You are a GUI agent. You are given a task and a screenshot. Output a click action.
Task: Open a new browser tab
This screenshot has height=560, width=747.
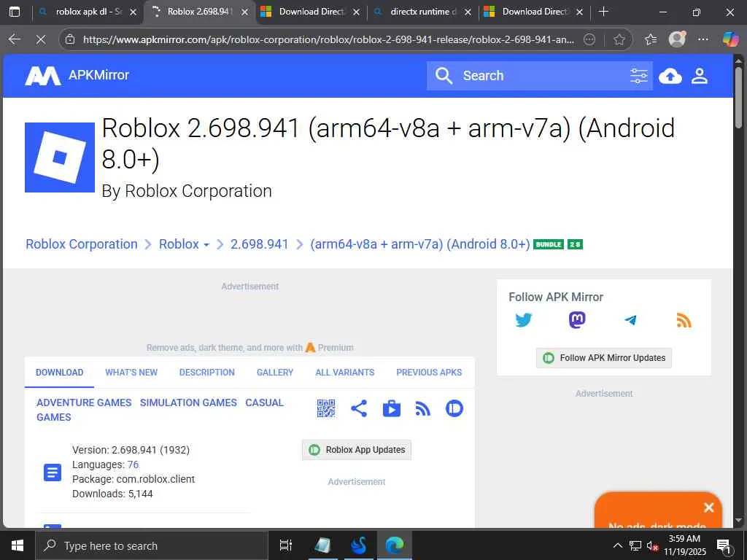pyautogui.click(x=603, y=12)
